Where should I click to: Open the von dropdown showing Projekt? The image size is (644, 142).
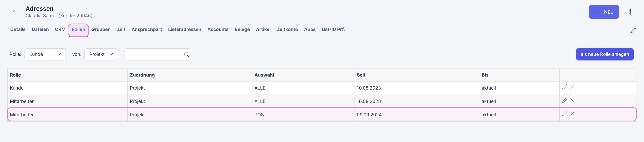(101, 54)
